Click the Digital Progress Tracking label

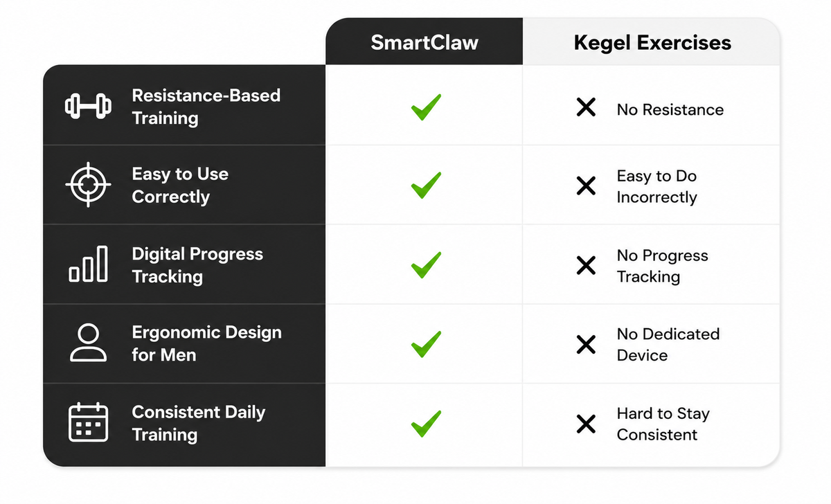[197, 265]
